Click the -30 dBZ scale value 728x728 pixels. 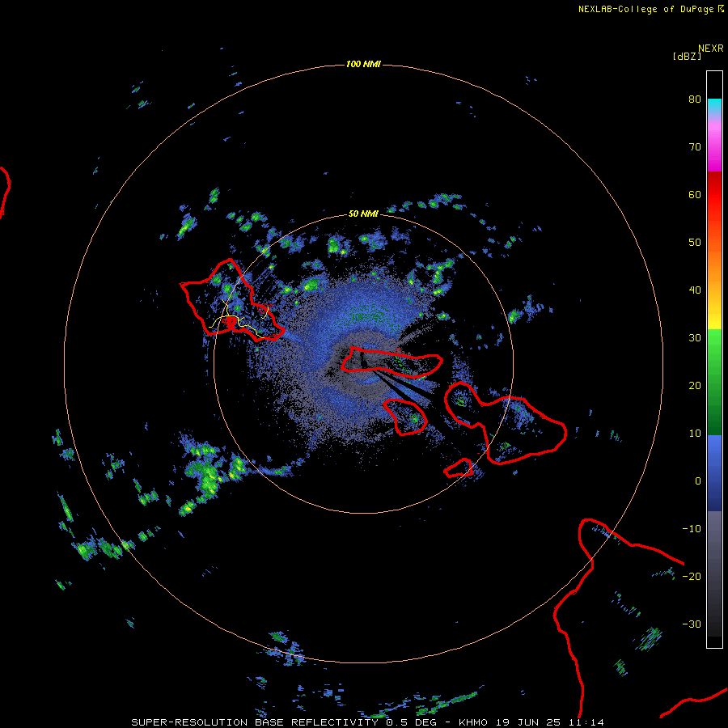[692, 624]
